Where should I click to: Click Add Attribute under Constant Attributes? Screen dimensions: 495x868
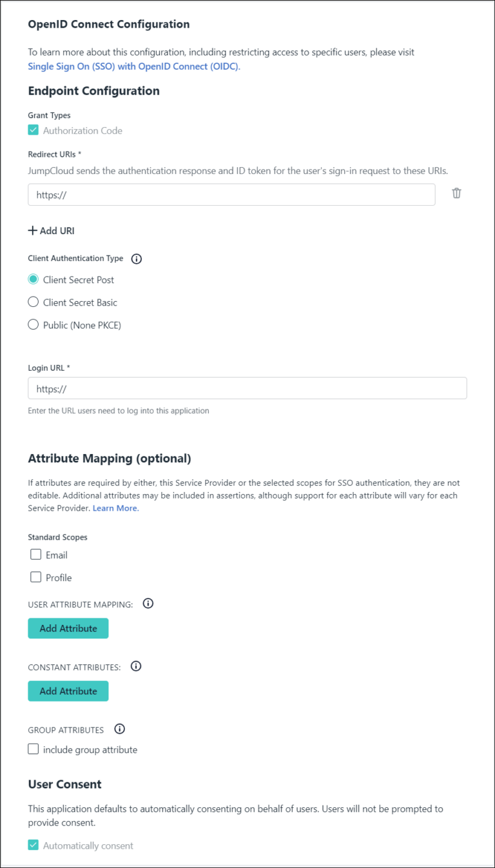pyautogui.click(x=68, y=691)
